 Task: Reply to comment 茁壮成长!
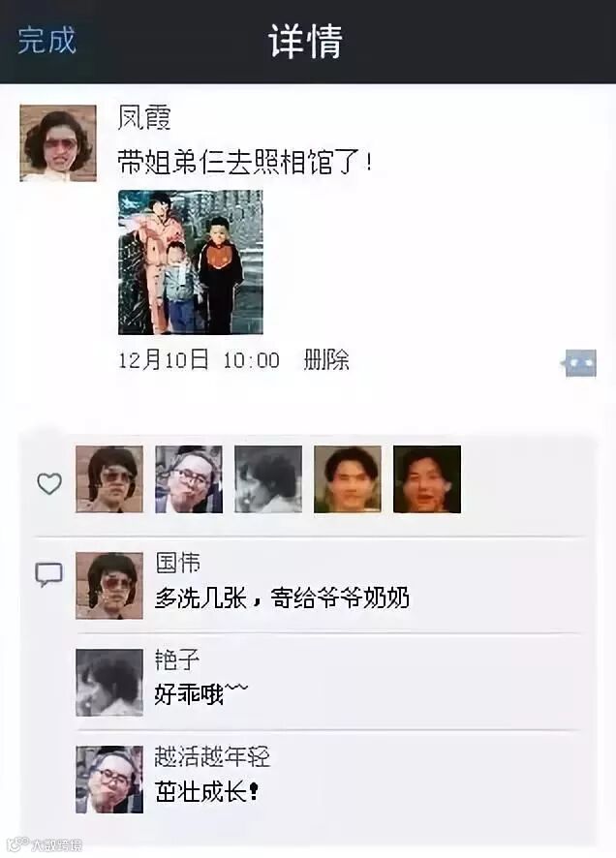[x=207, y=792]
